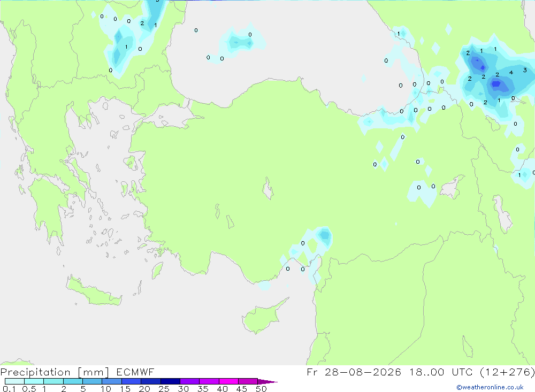
Task: Click the '25' legend scale label
Action: 164,389
